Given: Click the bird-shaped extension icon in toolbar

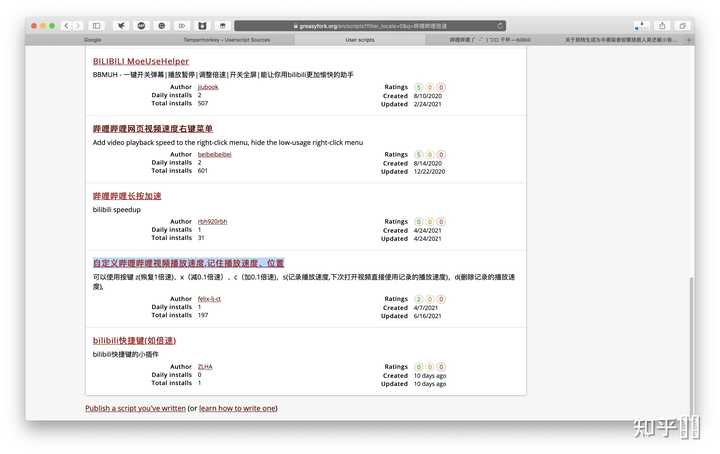Looking at the screenshot, I should point(121,26).
